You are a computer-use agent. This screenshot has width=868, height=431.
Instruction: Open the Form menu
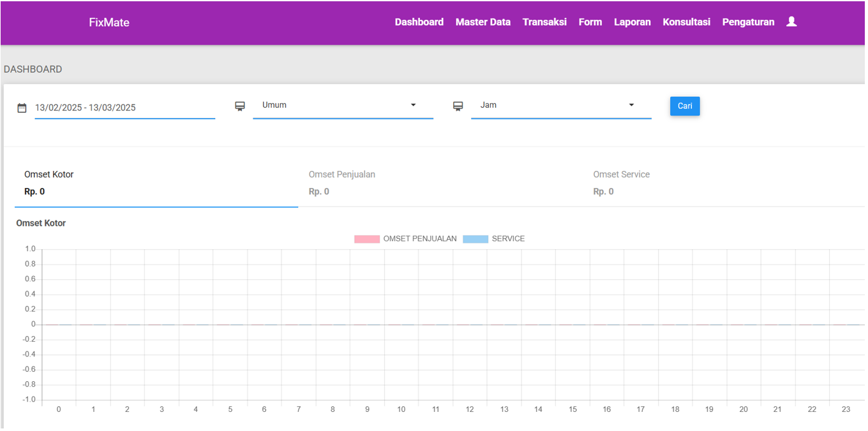point(590,22)
